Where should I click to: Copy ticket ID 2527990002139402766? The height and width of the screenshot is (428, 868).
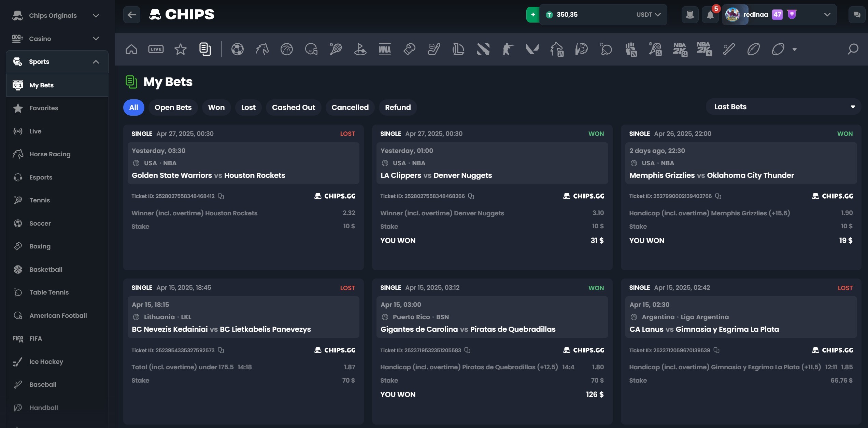(718, 196)
